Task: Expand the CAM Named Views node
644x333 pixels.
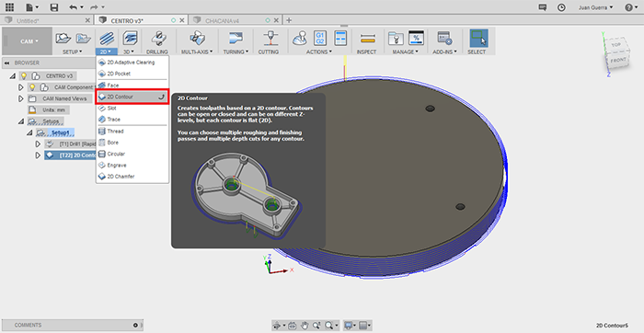Action: click(x=20, y=98)
